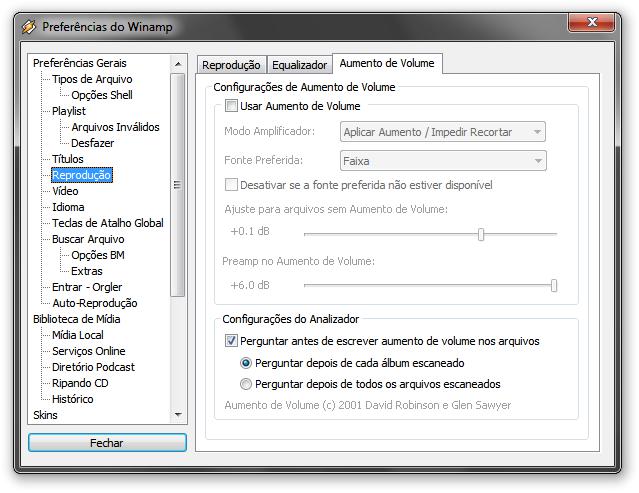Open Opções BM tree item

tap(98, 255)
